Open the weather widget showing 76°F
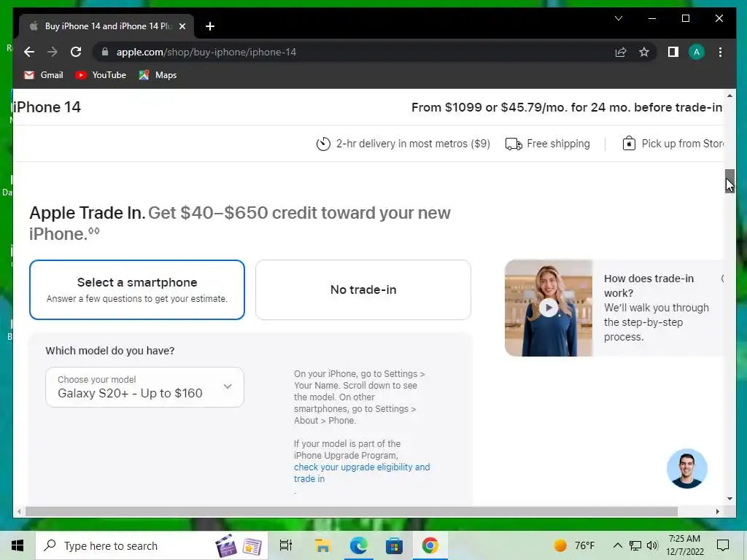 pos(574,545)
